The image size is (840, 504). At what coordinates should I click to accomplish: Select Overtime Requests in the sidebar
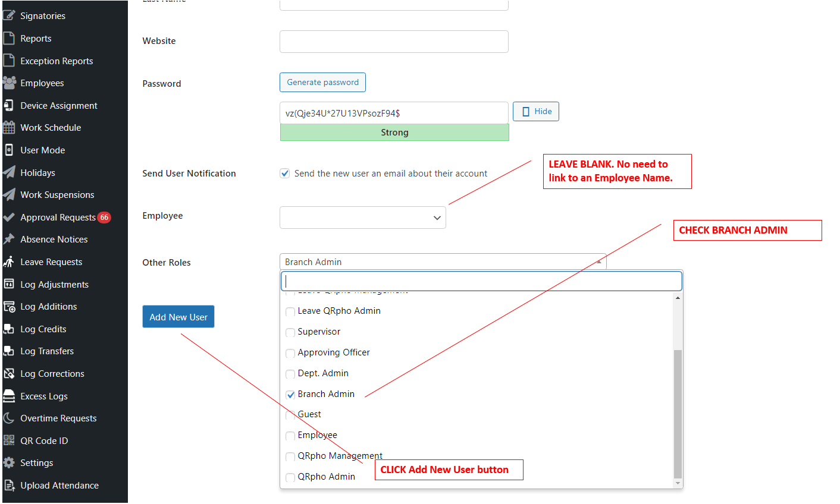(x=8, y=418)
